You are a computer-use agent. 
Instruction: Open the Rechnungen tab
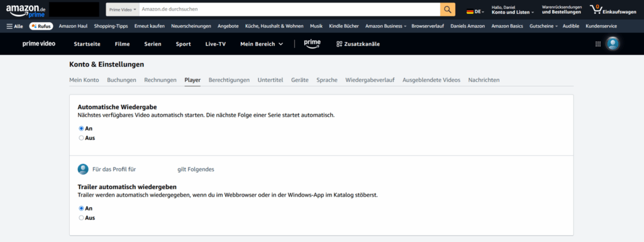click(160, 80)
